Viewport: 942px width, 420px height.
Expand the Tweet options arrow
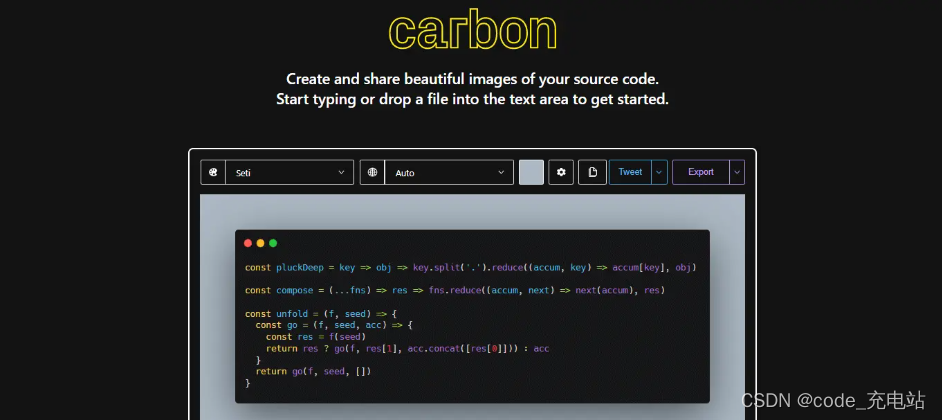[659, 172]
